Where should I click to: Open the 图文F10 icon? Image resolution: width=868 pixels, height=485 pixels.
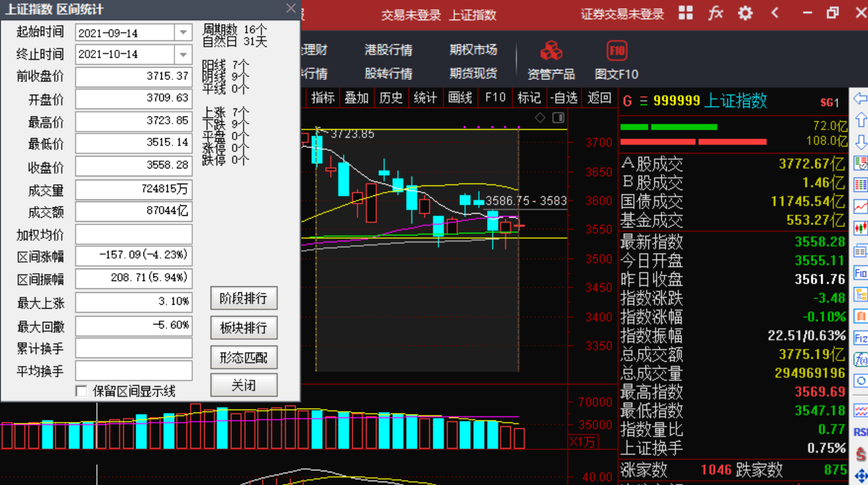617,51
